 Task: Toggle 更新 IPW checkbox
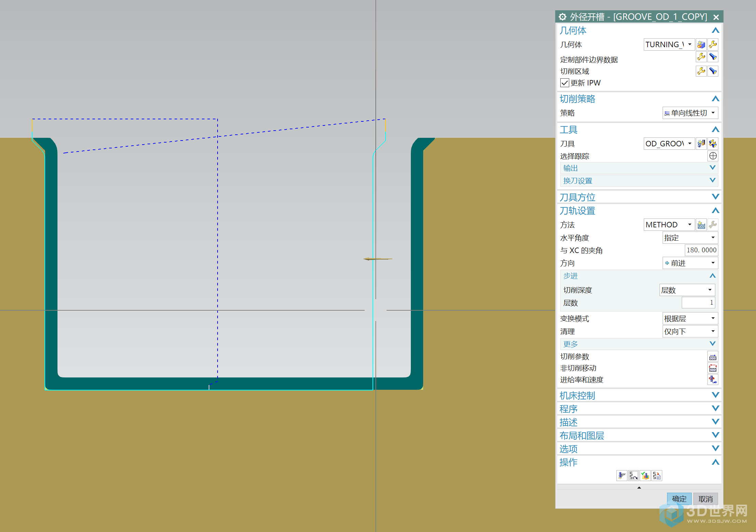pyautogui.click(x=565, y=83)
